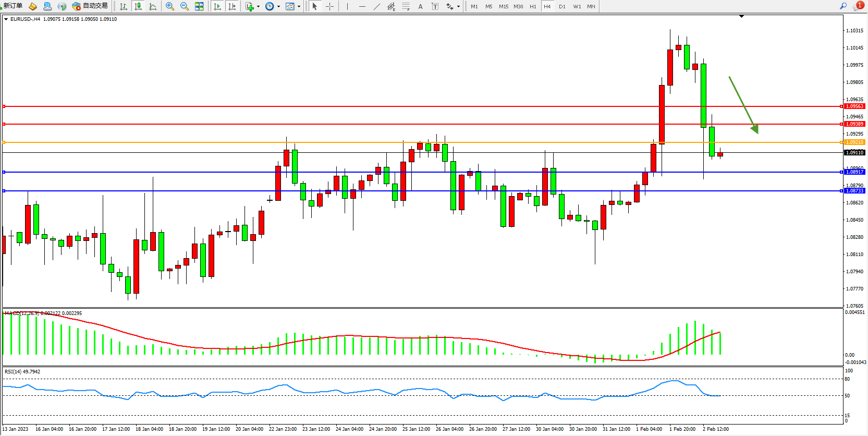Switch to the M15 timeframe
Screen dimensions: 868x436
pyautogui.click(x=503, y=6)
